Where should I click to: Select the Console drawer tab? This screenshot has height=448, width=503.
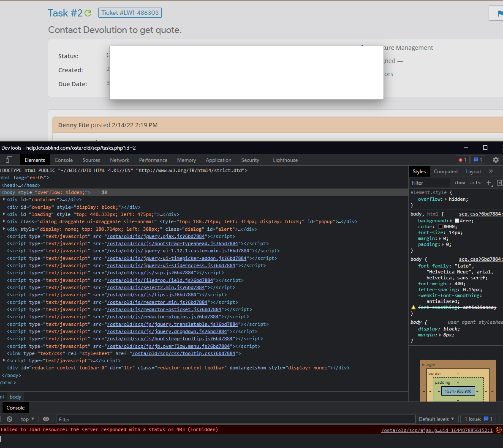point(15,407)
